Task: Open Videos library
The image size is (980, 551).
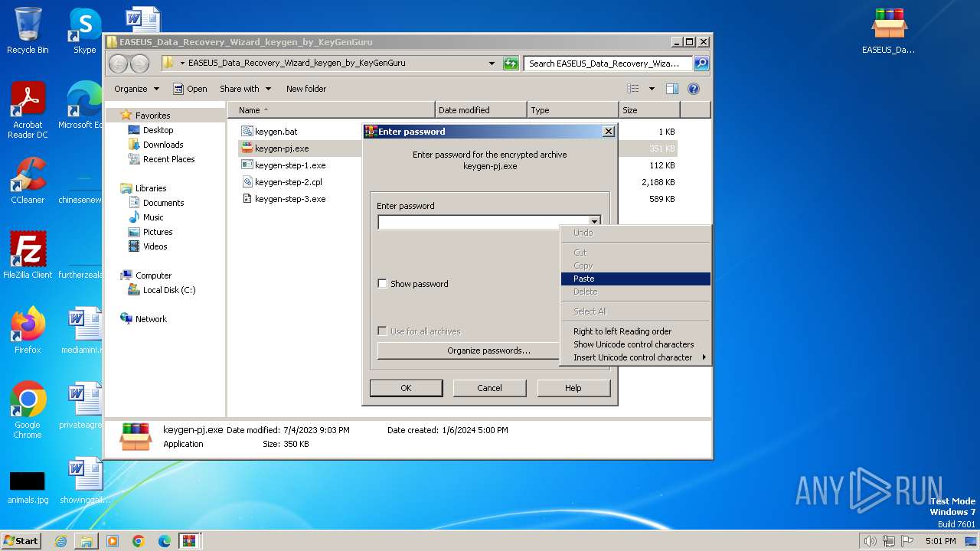Action: click(155, 246)
